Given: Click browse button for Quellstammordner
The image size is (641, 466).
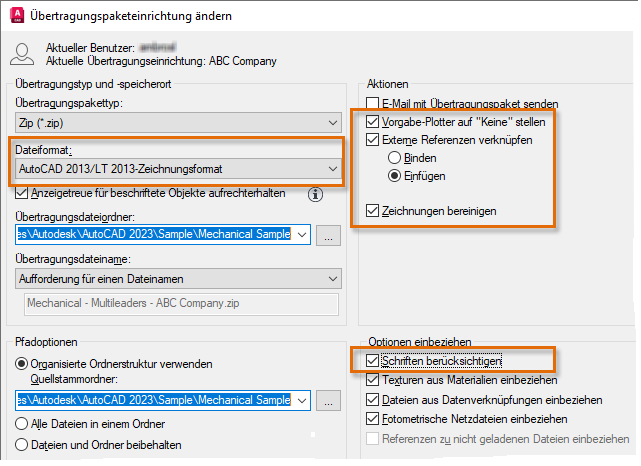Looking at the screenshot, I should (328, 401).
